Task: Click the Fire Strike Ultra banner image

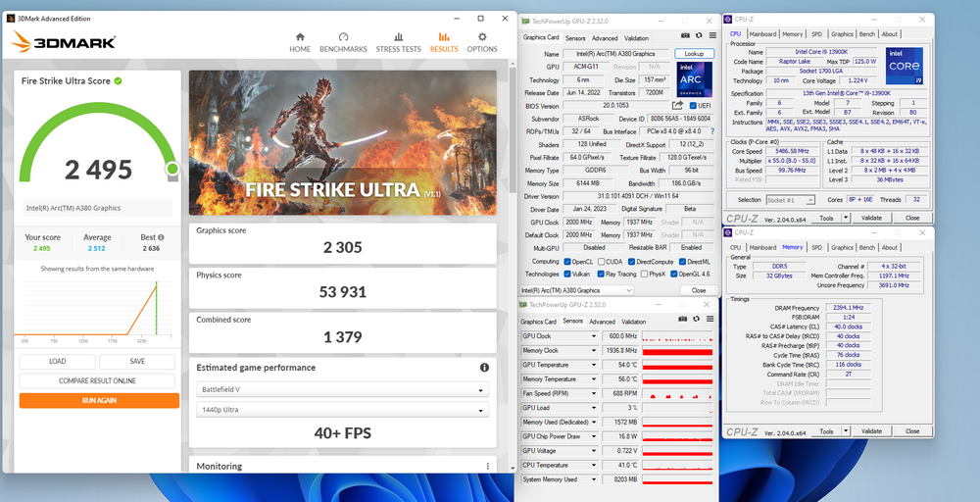Action: [x=342, y=142]
